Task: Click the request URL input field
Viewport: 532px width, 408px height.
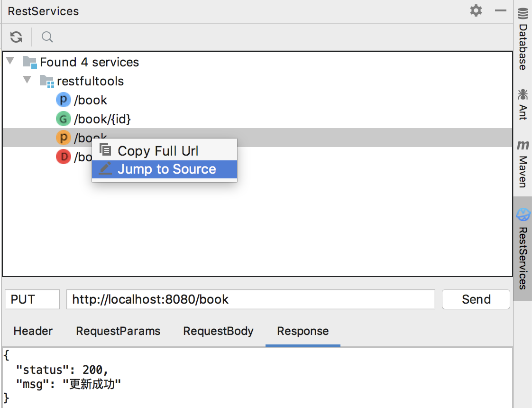Action: click(x=250, y=299)
